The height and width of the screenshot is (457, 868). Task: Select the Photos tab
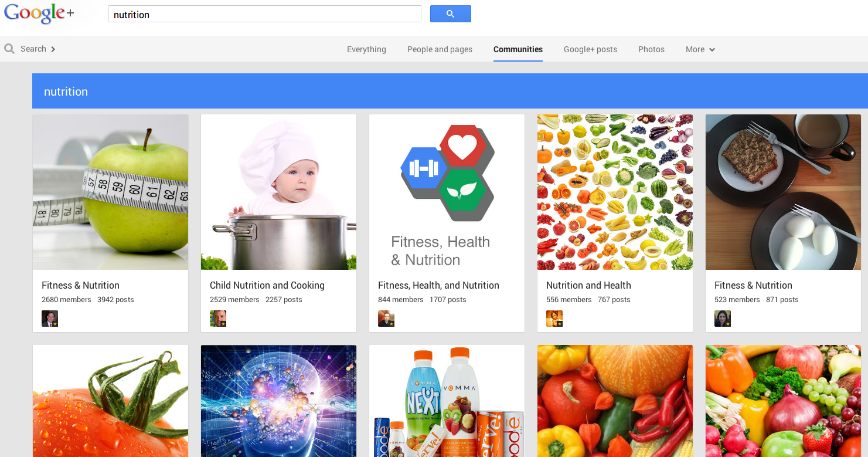651,49
